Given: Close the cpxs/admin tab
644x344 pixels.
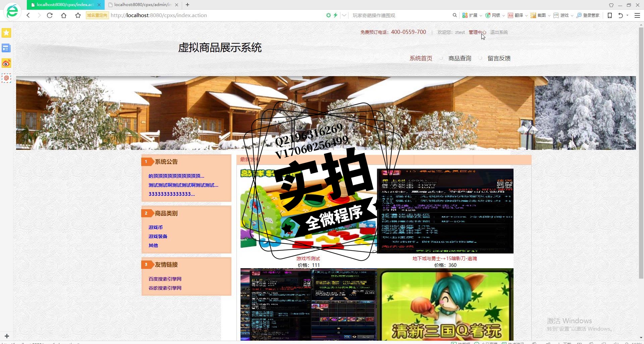Looking at the screenshot, I should coord(176,5).
